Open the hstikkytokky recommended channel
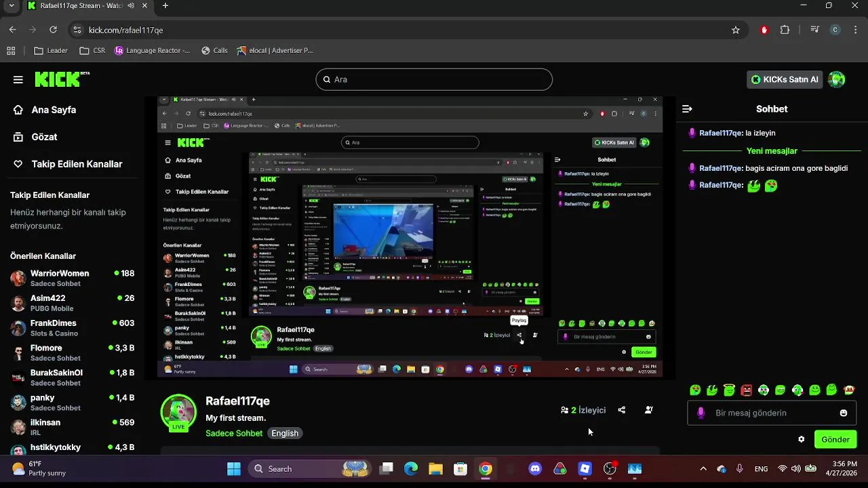This screenshot has width=868, height=488. 73,450
